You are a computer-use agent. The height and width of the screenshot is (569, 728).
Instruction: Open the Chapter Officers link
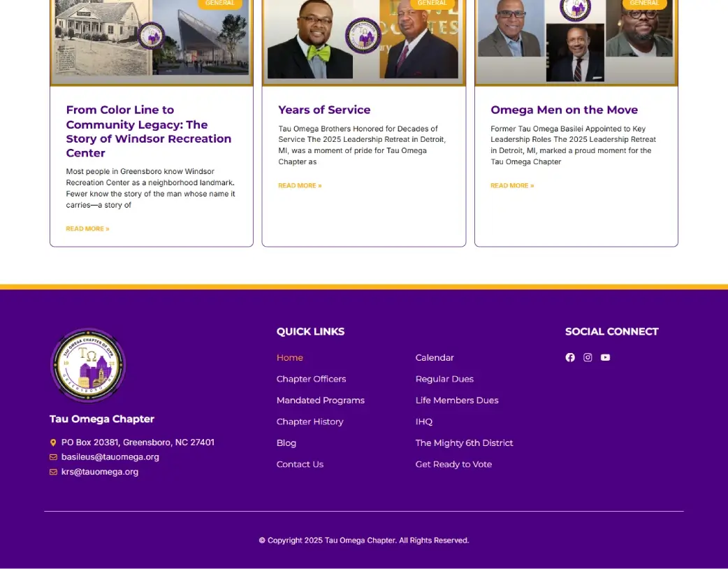click(311, 379)
